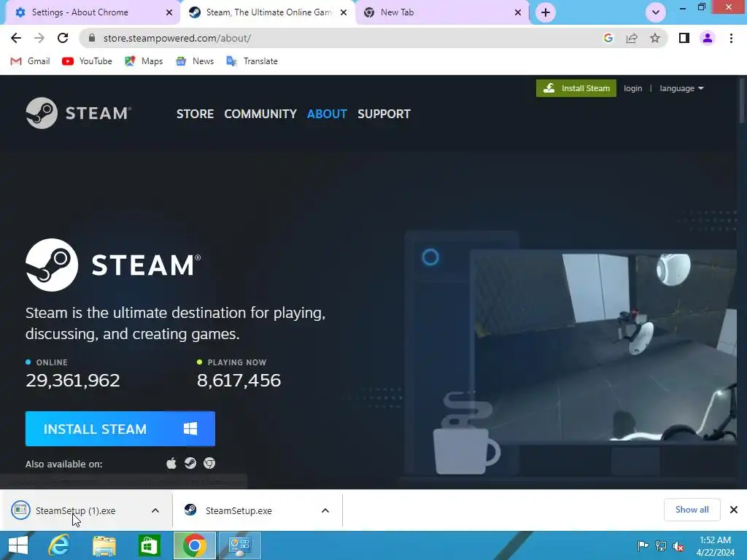
Task: Open News bookmark
Action: (195, 61)
